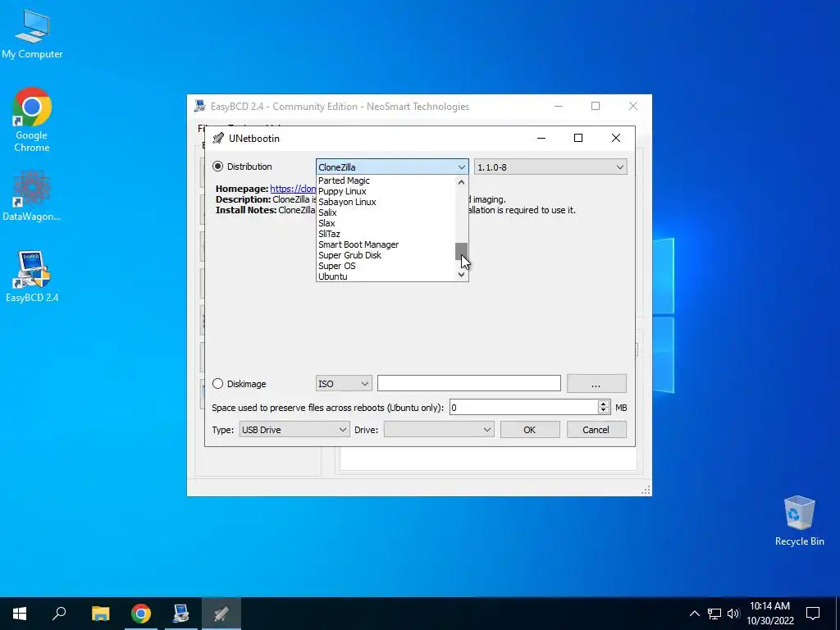The image size is (840, 630).
Task: Click the list scrollbar up arrow
Action: pyautogui.click(x=461, y=182)
